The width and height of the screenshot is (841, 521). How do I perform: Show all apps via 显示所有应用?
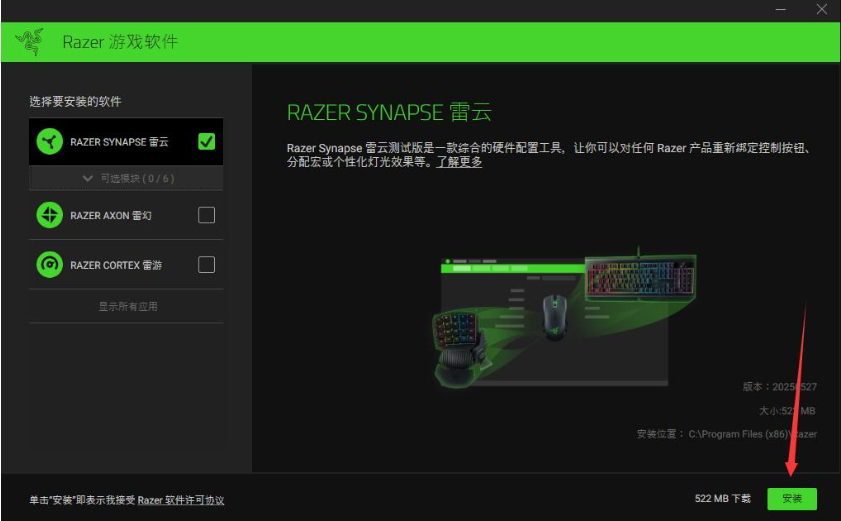(127, 307)
